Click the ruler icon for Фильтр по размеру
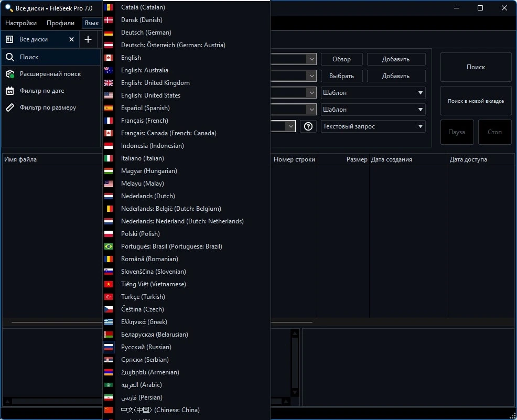This screenshot has height=420, width=517. pos(10,107)
